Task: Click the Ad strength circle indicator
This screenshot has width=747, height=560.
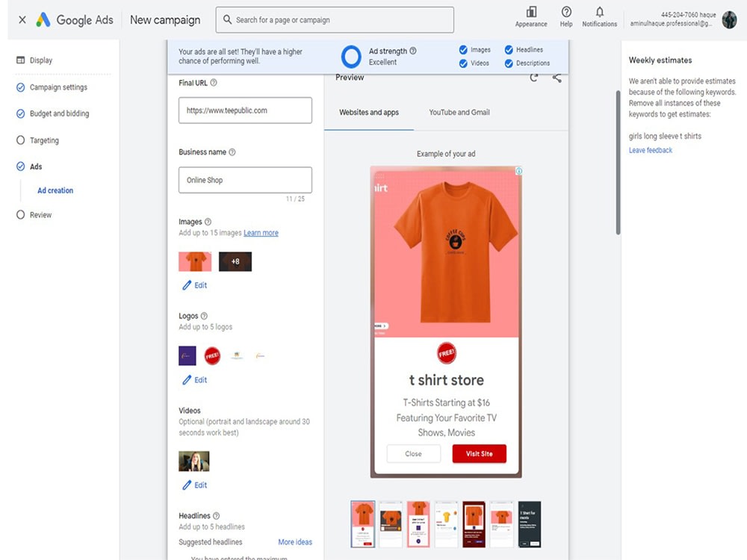Action: click(351, 57)
